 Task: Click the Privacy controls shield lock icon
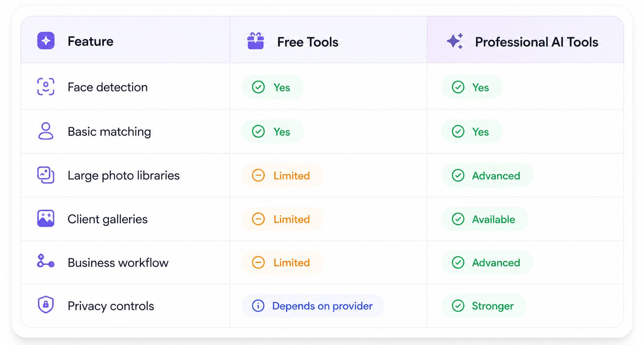(x=46, y=305)
